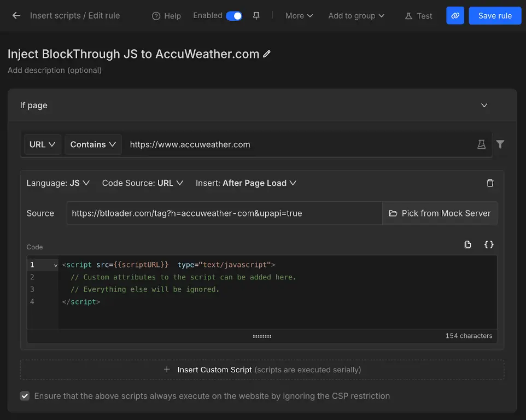Edit rule title with the pencil icon
This screenshot has width=526, height=420.
click(267, 54)
